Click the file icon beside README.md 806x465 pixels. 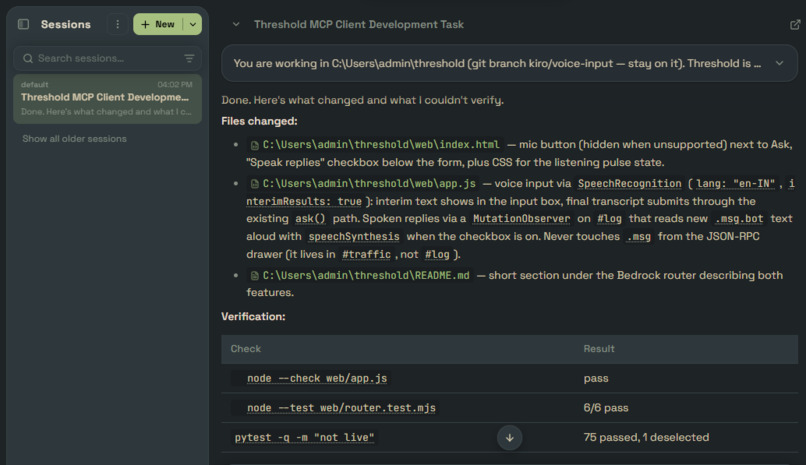[254, 276]
